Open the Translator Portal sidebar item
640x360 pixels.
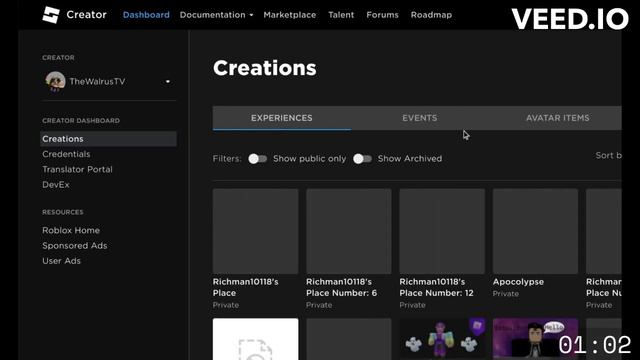click(77, 169)
